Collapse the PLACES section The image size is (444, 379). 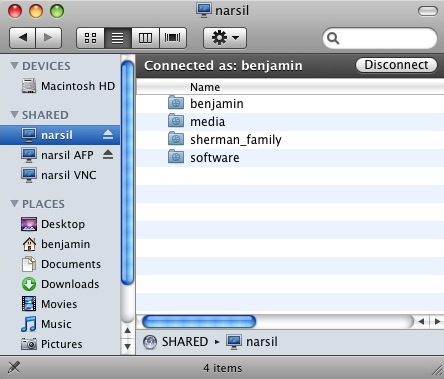tap(14, 204)
